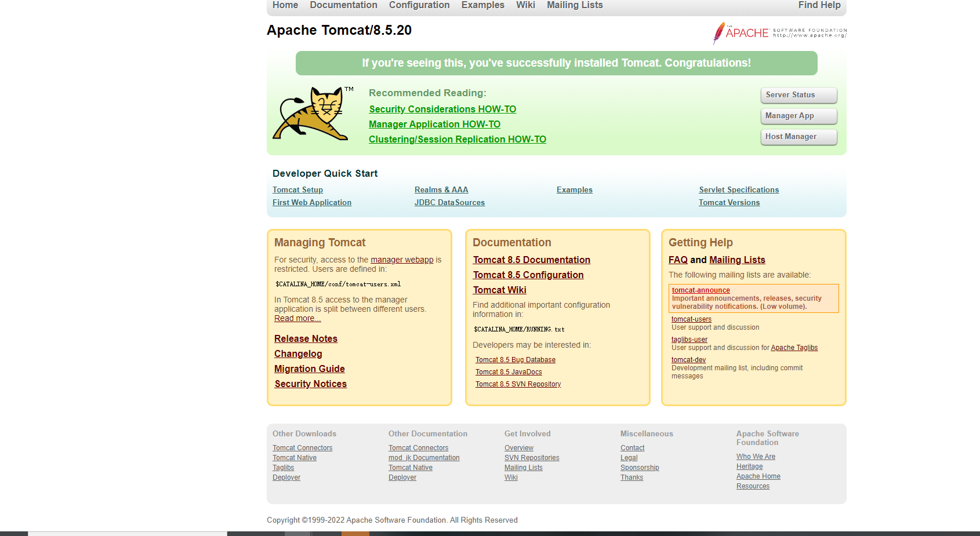
Task: Open the Security Notices link
Action: (311, 384)
